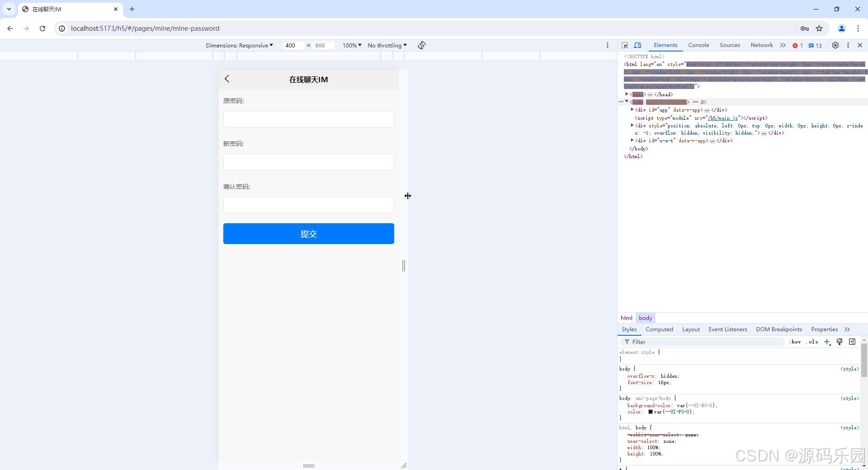Image resolution: width=868 pixels, height=470 pixels.
Task: Click the bookmark star in address bar
Action: click(820, 28)
